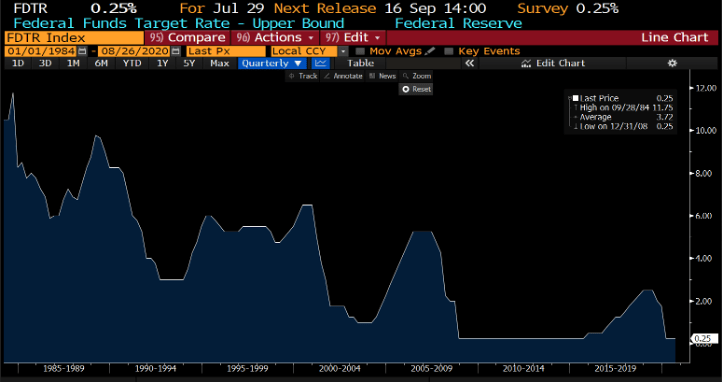
Task: Click the Line Chart title label
Action: 675,38
